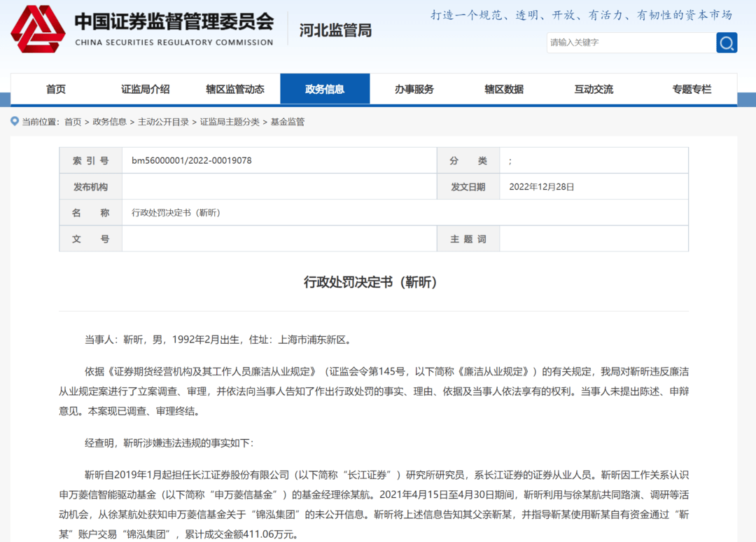Open the 互动交流 navigation tab
This screenshot has width=756, height=542.
[594, 89]
